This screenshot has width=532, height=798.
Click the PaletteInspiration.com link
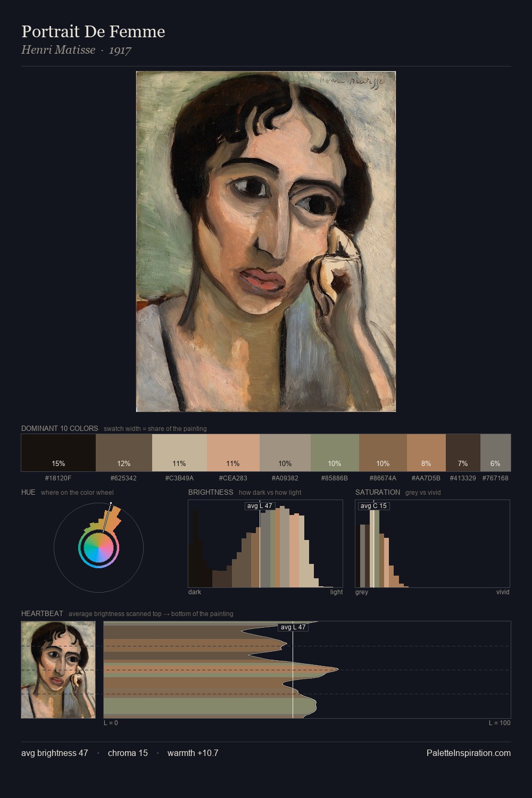[x=469, y=753]
